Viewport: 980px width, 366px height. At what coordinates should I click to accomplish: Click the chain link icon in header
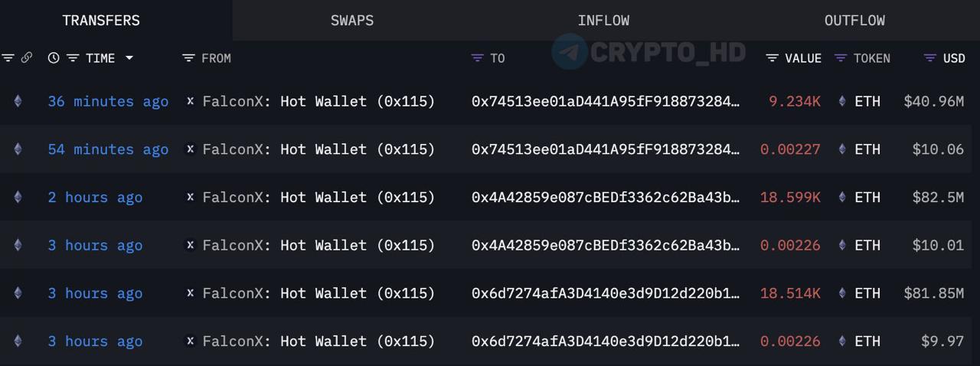[27, 58]
